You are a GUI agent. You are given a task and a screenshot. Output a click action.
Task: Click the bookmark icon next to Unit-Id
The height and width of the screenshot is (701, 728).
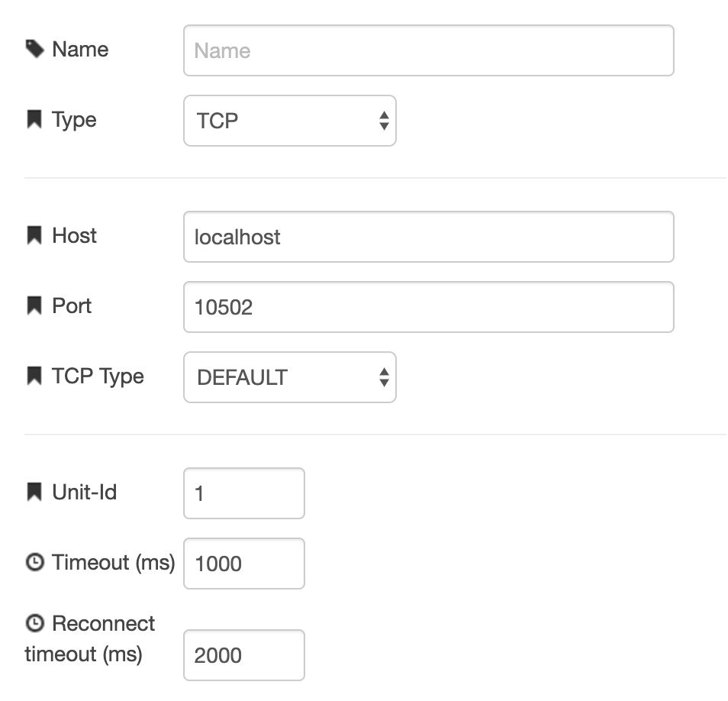pos(34,492)
